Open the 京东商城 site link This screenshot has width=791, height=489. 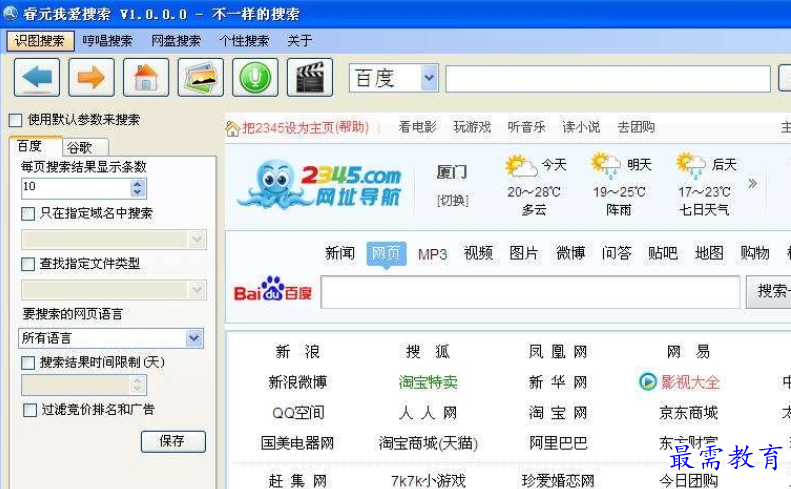point(688,413)
